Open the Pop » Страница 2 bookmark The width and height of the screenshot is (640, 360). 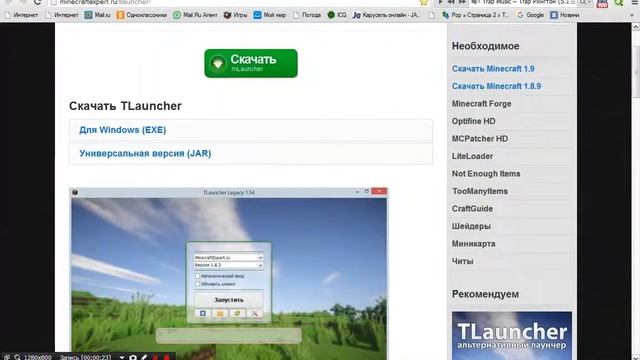pos(476,15)
